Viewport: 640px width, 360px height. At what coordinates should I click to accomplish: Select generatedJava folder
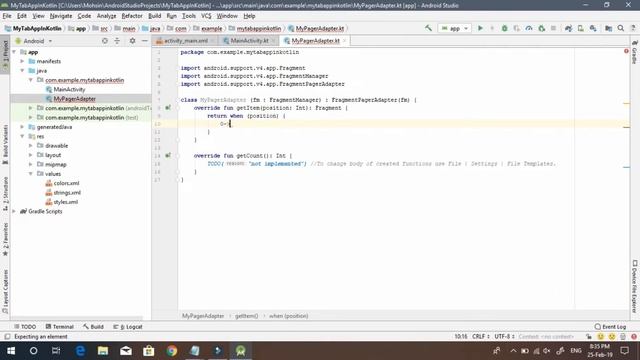[x=54, y=127]
